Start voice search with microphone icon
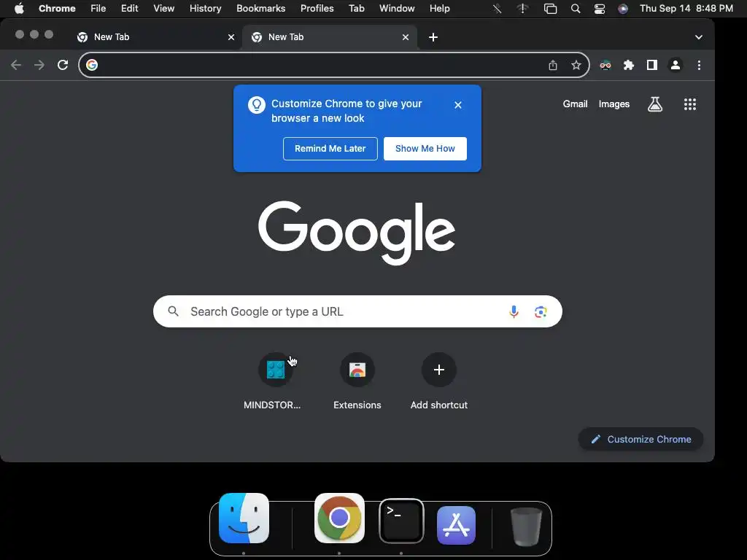The image size is (747, 560). click(514, 311)
